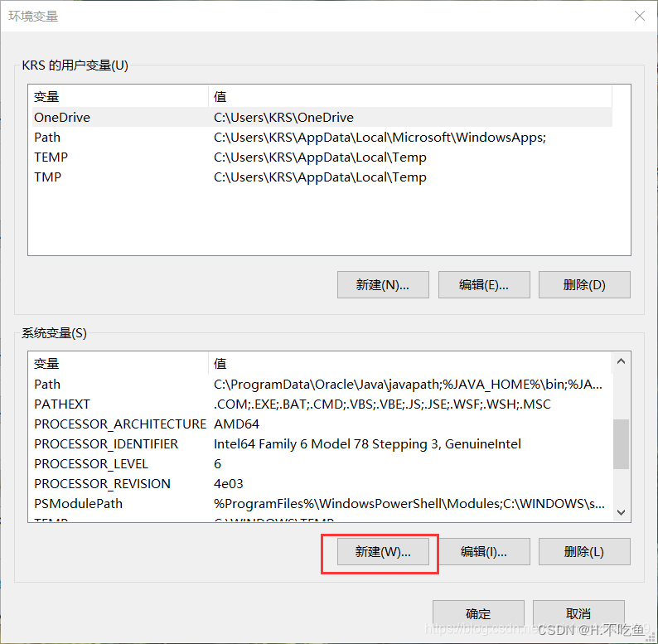This screenshot has width=658, height=644.
Task: Click the Intel64 Family 6 value cell
Action: (367, 443)
